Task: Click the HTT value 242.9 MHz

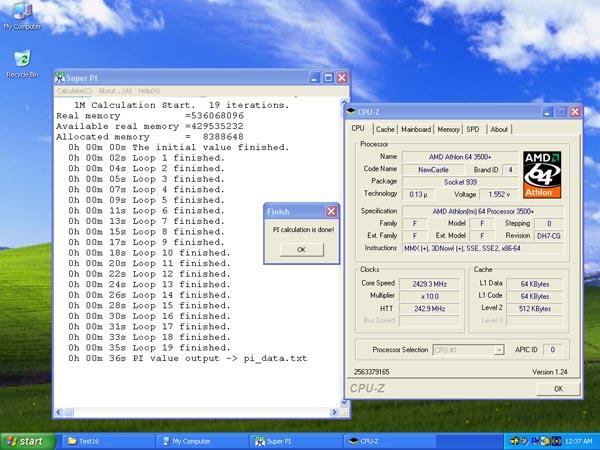Action: pyautogui.click(x=429, y=308)
